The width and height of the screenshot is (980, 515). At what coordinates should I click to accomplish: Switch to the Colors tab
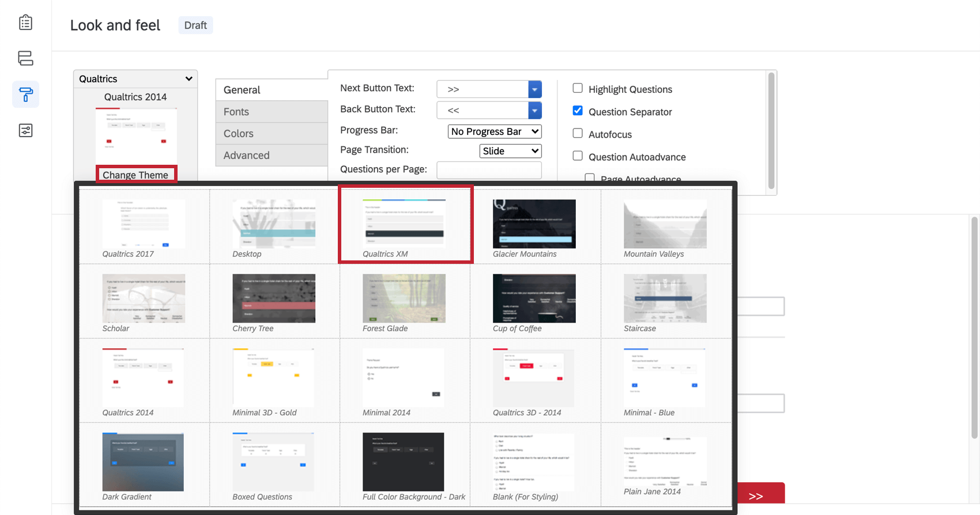click(x=272, y=134)
